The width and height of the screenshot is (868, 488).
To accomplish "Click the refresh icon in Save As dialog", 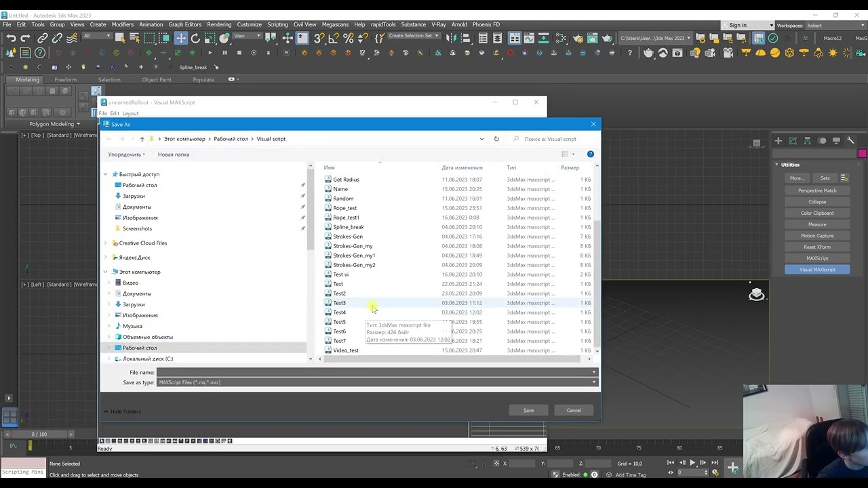I will 496,139.
